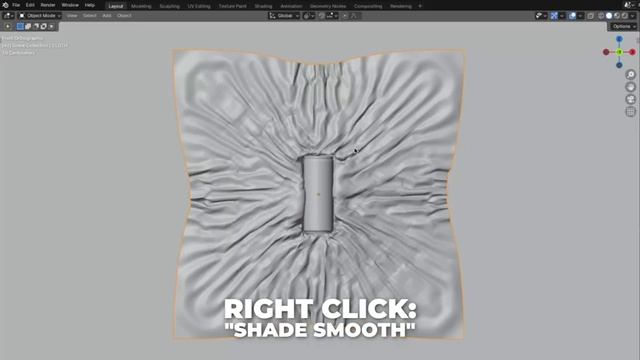Switch to material preview shading
Viewport: 640px width, 360px height.
pyautogui.click(x=617, y=16)
